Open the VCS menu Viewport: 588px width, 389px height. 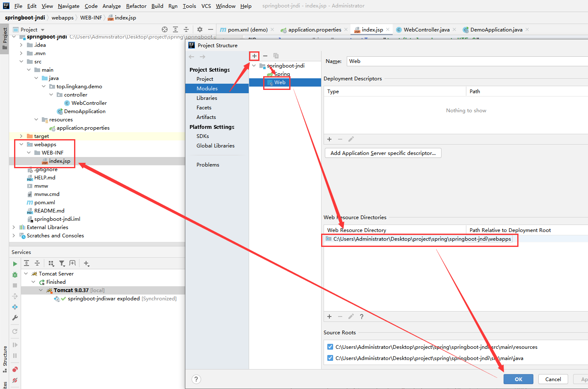click(206, 6)
